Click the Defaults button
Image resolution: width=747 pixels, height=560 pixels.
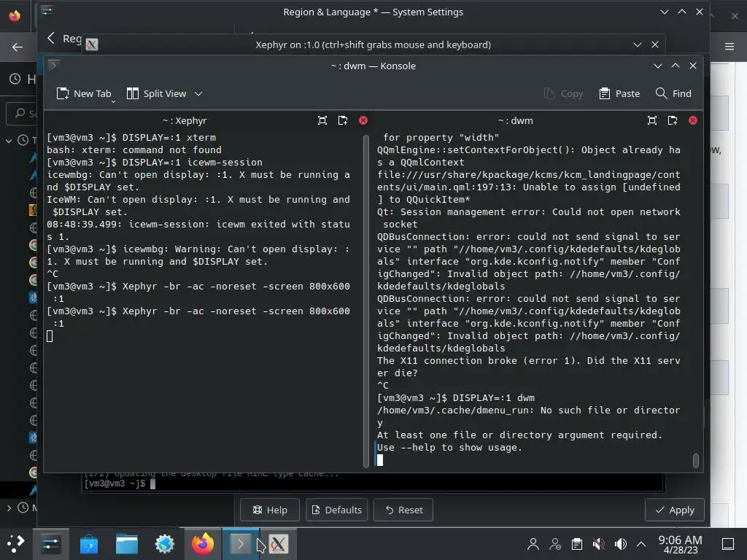pos(336,510)
